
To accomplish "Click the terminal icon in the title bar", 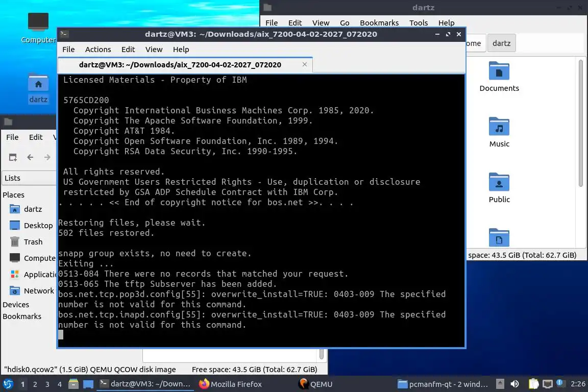I will [x=64, y=34].
